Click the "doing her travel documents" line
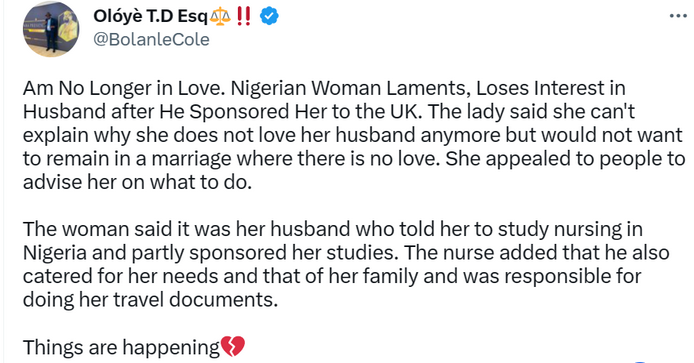Viewport: 694px width, 363px height. click(150, 300)
